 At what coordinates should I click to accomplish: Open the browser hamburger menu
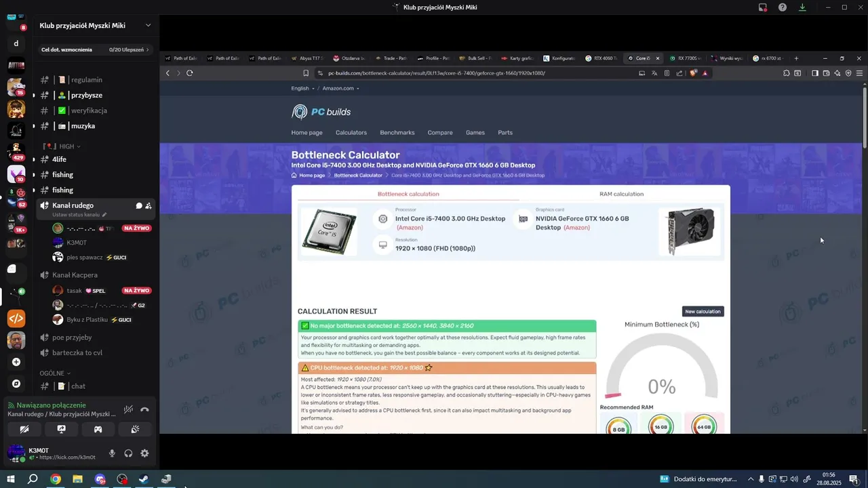[x=859, y=73]
